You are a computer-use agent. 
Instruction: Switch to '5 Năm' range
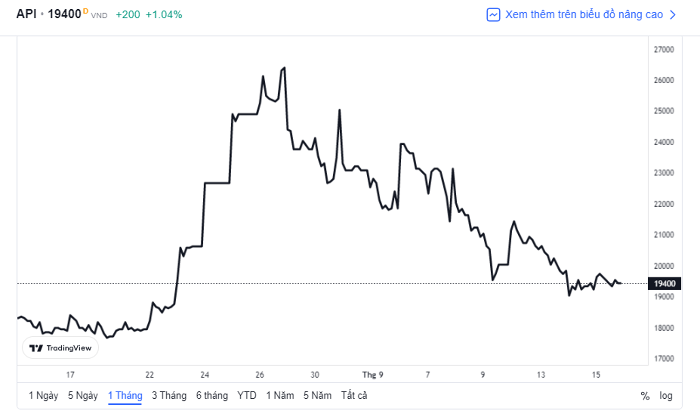pyautogui.click(x=317, y=395)
